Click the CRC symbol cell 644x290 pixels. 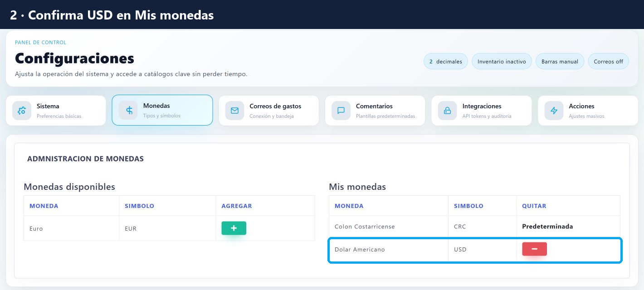click(482, 226)
